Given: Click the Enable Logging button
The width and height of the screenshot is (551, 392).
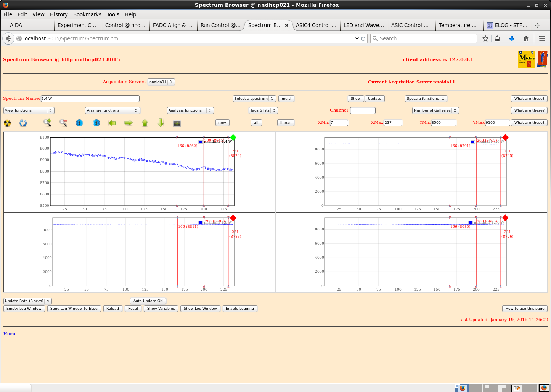Looking at the screenshot, I should click(x=239, y=309).
